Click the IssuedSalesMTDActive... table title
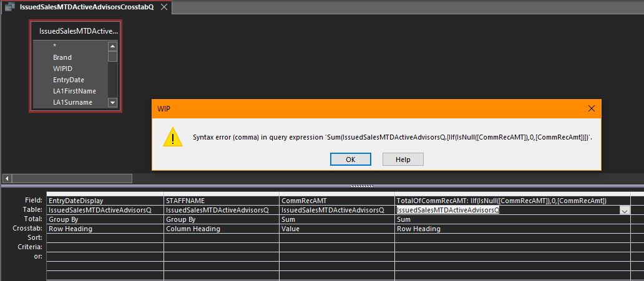This screenshot has width=644, height=281. 79,31
